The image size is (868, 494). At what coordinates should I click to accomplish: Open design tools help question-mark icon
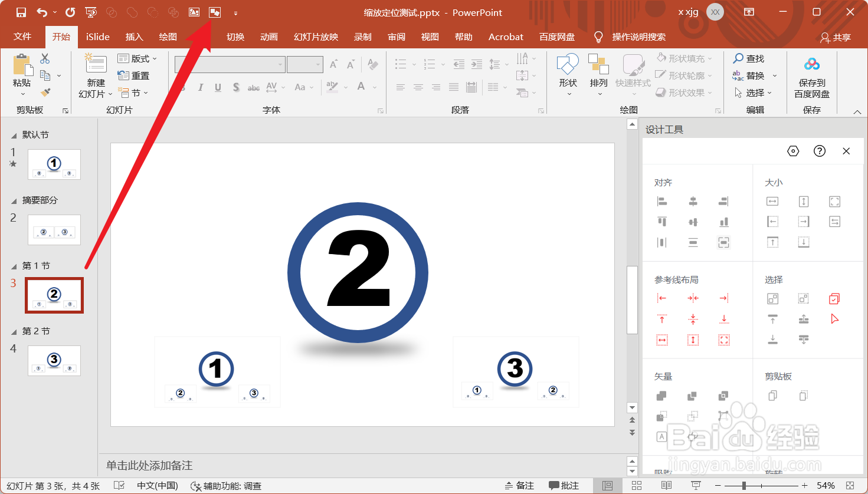(820, 151)
